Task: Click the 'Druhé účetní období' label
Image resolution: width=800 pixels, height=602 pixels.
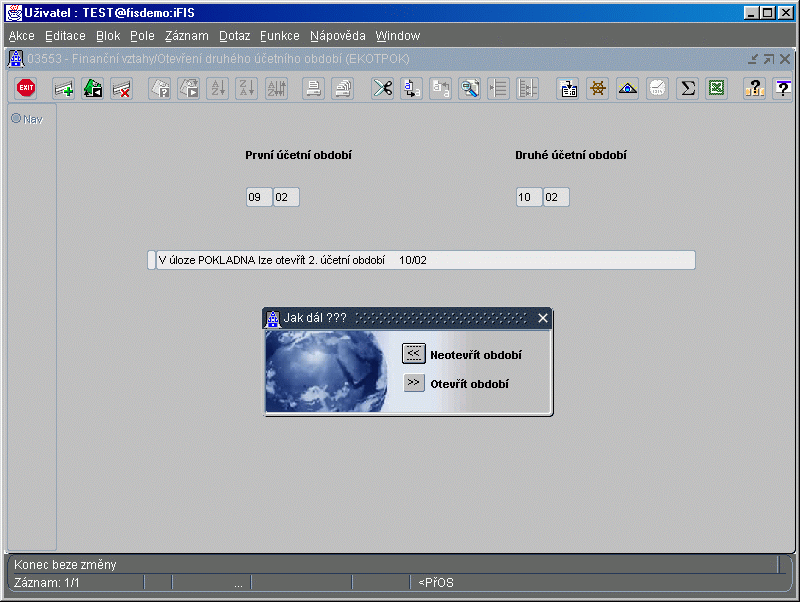Action: pyautogui.click(x=571, y=155)
